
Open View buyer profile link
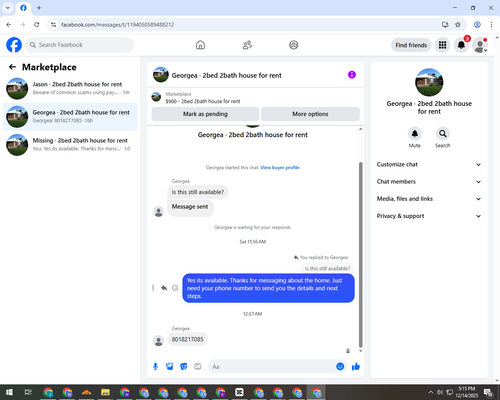pyautogui.click(x=280, y=168)
